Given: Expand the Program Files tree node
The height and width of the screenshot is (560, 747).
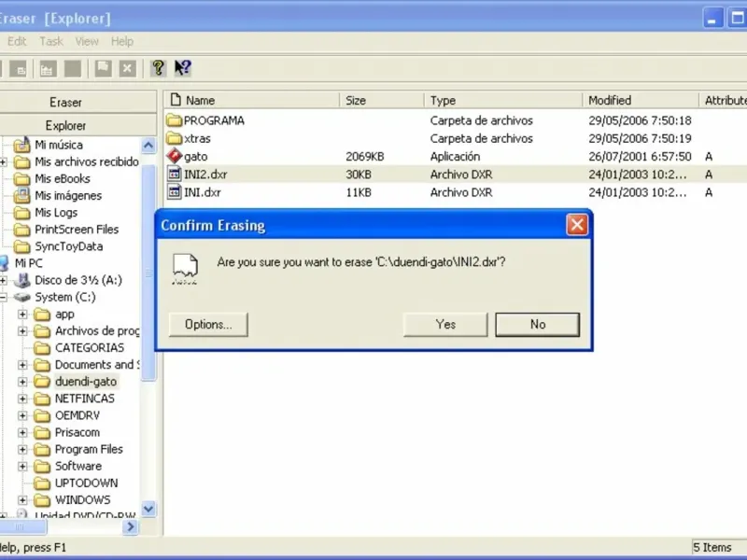Looking at the screenshot, I should point(22,450).
